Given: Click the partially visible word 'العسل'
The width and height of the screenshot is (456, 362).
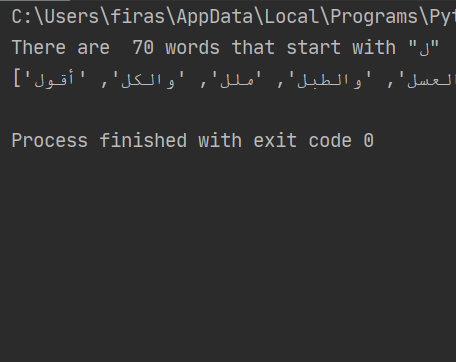Looking at the screenshot, I should [x=431, y=81].
